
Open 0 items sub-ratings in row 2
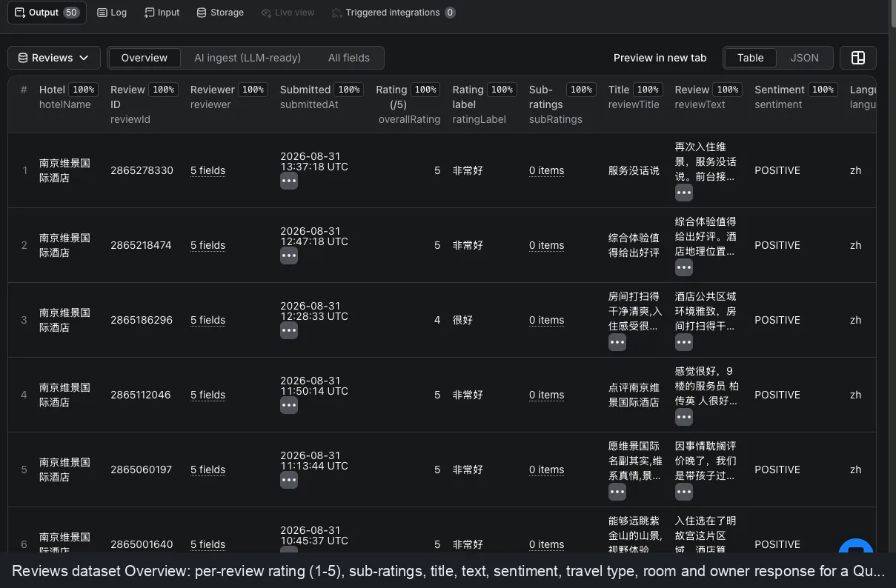546,245
